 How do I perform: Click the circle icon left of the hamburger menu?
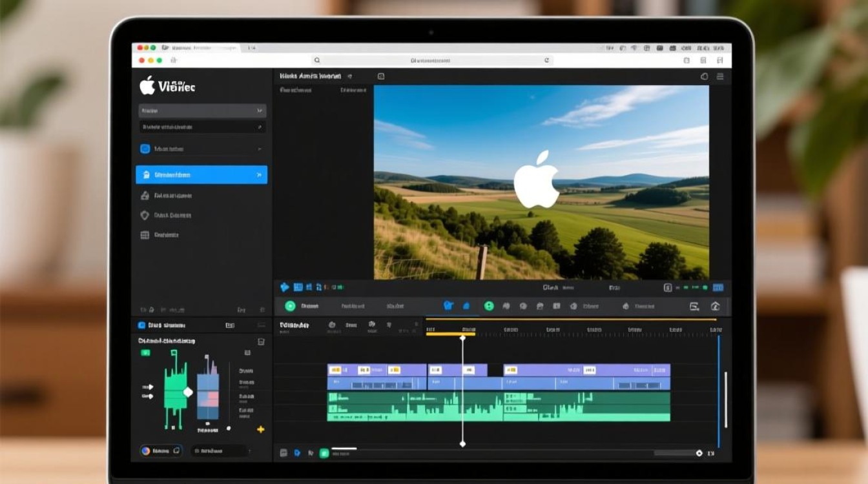[704, 76]
